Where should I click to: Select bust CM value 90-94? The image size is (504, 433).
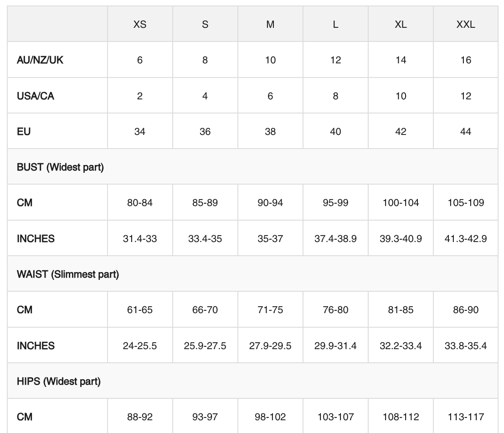pos(270,203)
